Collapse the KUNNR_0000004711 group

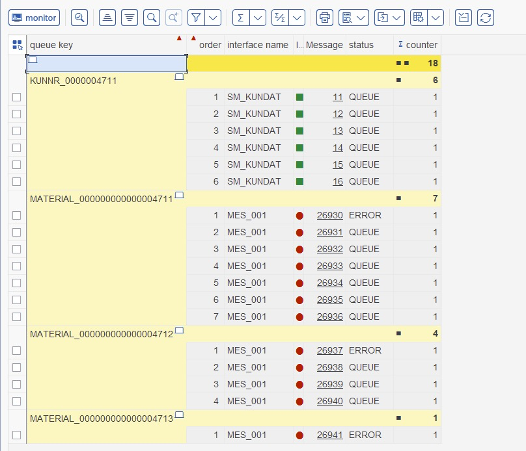pyautogui.click(x=179, y=77)
